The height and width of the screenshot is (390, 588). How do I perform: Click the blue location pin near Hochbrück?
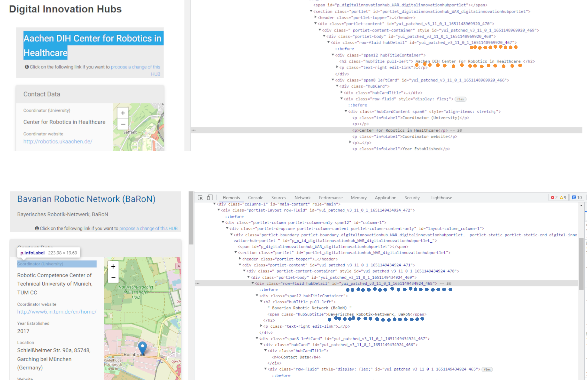(x=142, y=347)
